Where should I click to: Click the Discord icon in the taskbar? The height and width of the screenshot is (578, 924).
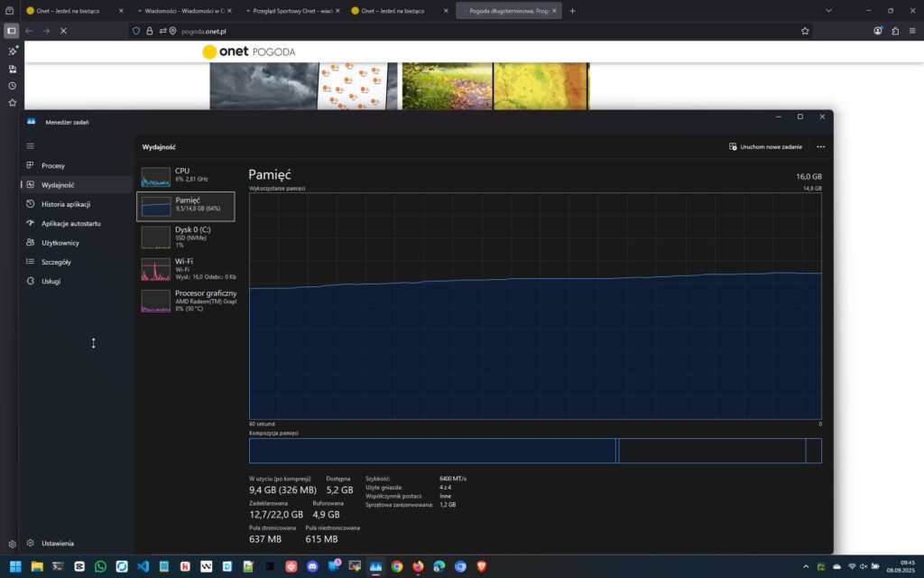click(312, 566)
